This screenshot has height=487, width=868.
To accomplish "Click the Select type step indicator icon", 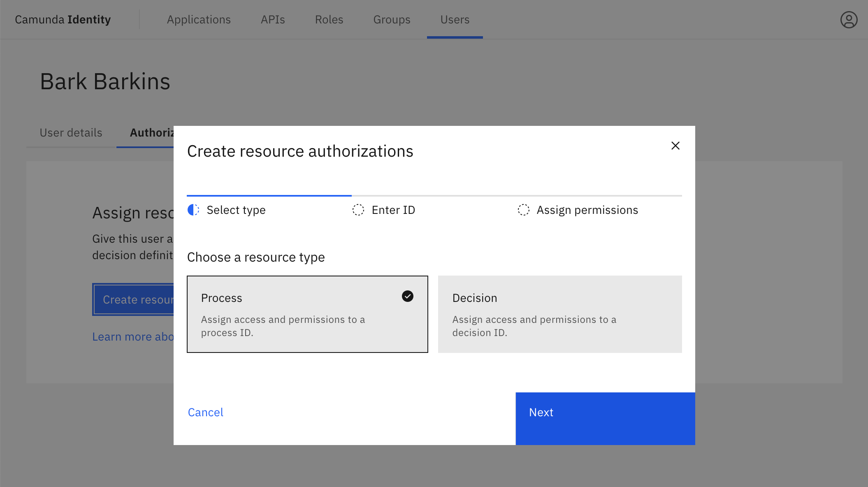I will click(x=193, y=210).
